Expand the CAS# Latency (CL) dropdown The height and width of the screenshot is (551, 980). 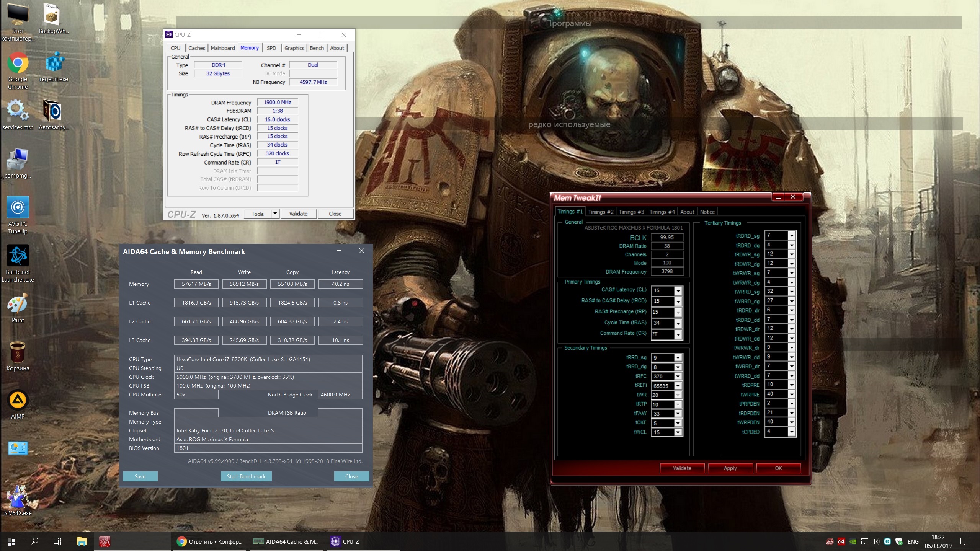[678, 291]
